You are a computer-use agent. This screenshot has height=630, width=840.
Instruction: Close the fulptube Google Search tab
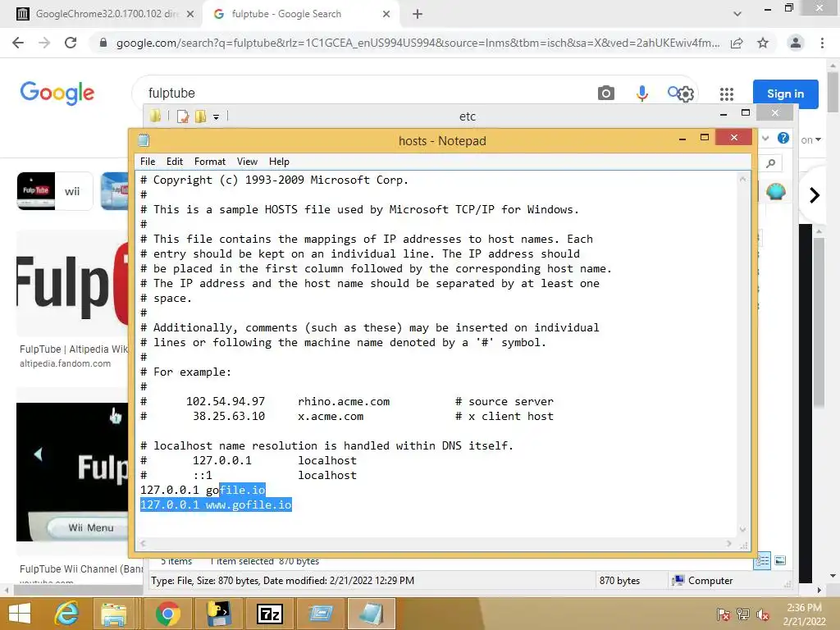pyautogui.click(x=386, y=14)
